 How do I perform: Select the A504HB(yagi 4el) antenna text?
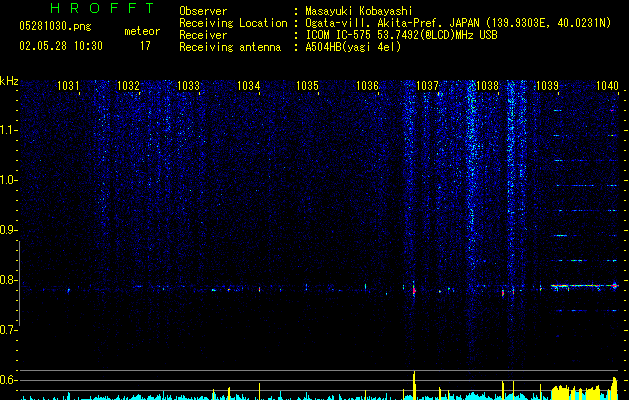coord(353,47)
